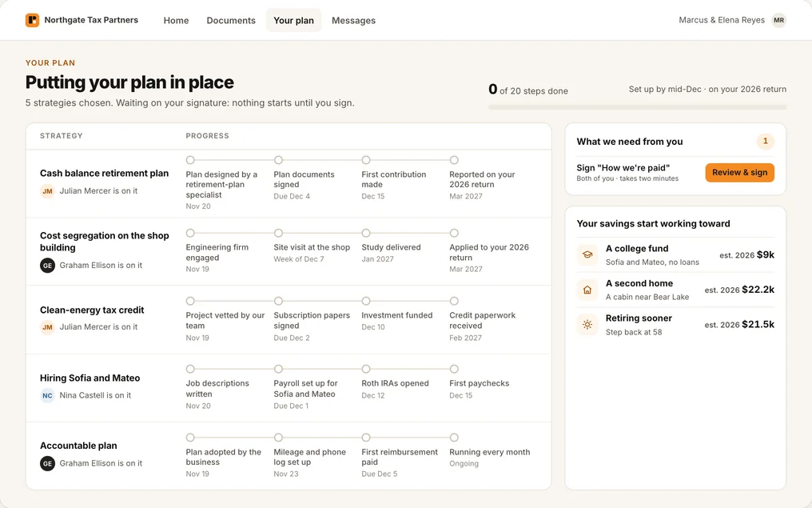Click step marker for Roth IRAs opened
This screenshot has width=812, height=508.
pos(366,369)
